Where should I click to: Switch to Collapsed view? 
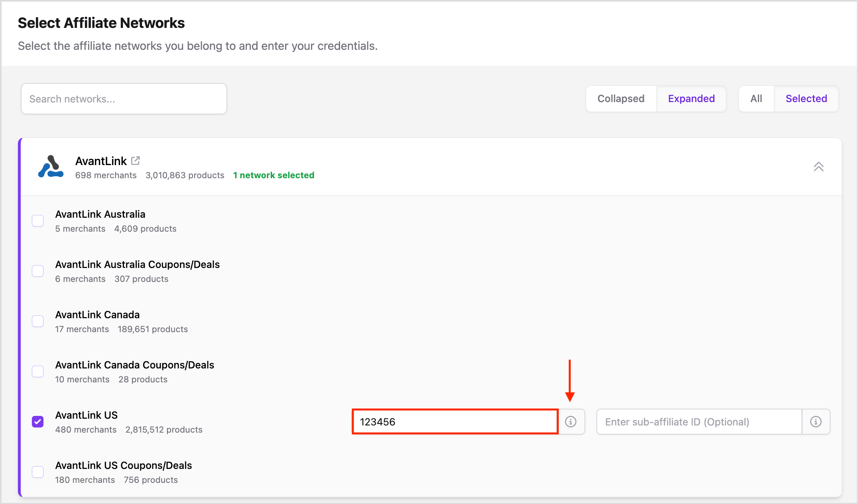621,98
